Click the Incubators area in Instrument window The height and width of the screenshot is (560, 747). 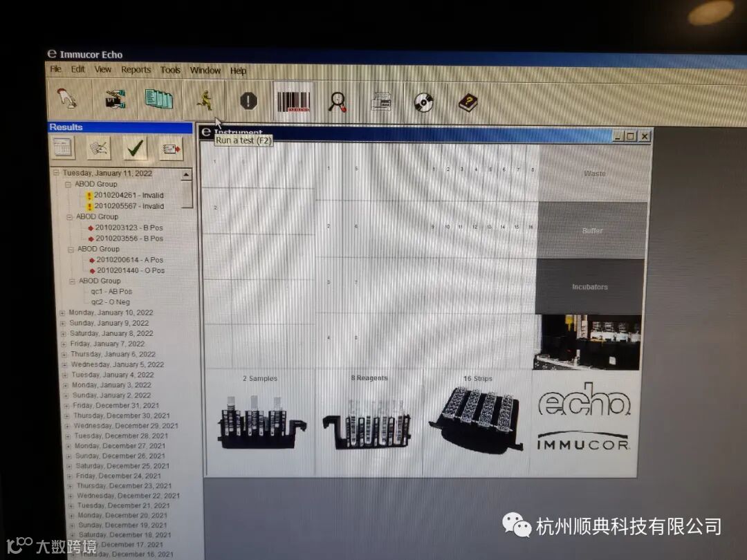[590, 287]
